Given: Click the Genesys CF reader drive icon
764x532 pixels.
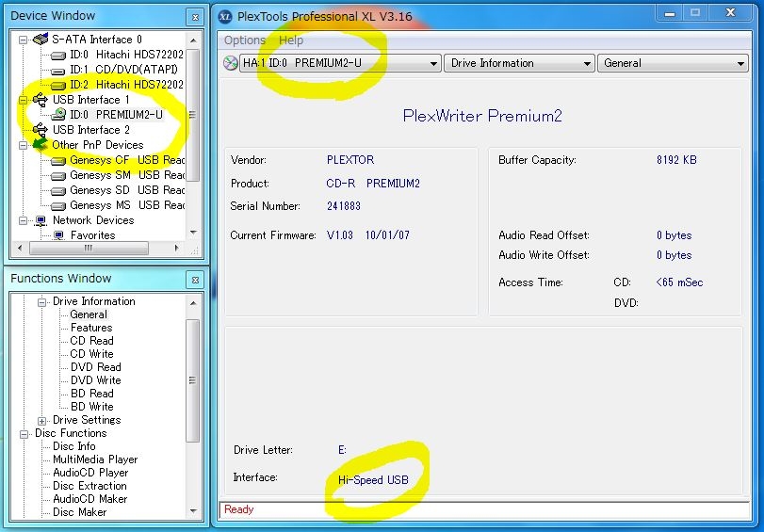Looking at the screenshot, I should click(58, 161).
